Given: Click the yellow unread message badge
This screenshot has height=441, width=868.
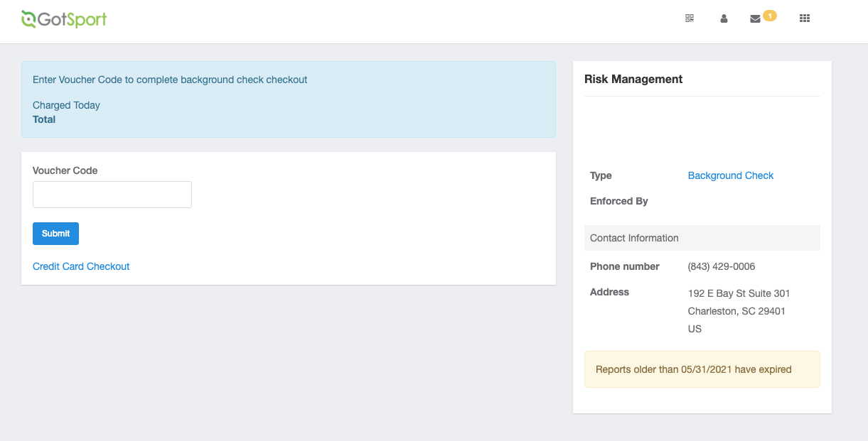Looking at the screenshot, I should pos(769,15).
